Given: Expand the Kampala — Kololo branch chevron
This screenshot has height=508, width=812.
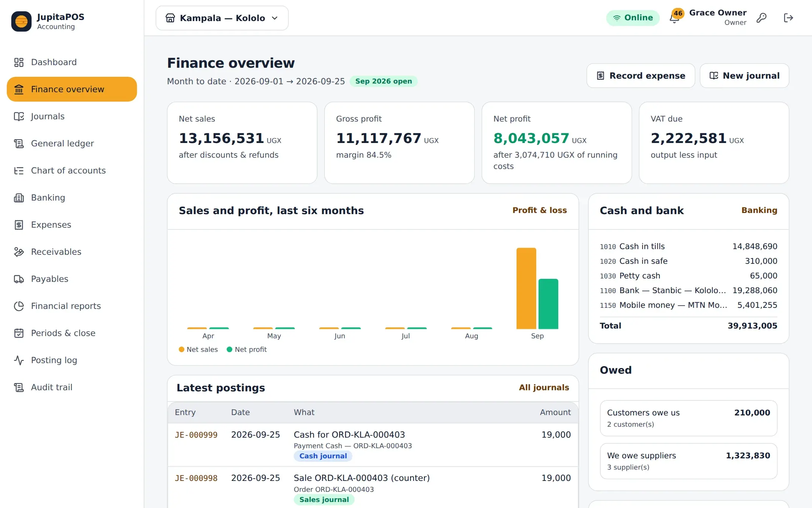Looking at the screenshot, I should pyautogui.click(x=275, y=18).
